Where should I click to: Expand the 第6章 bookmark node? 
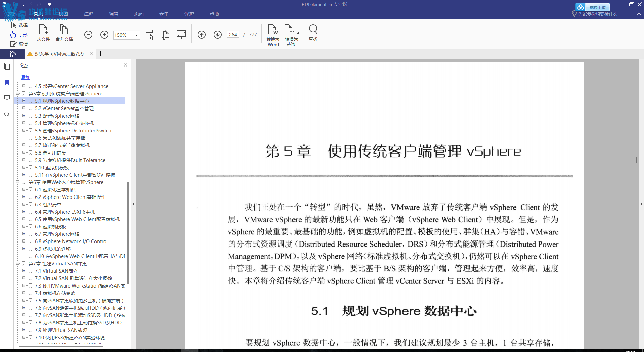[18, 182]
